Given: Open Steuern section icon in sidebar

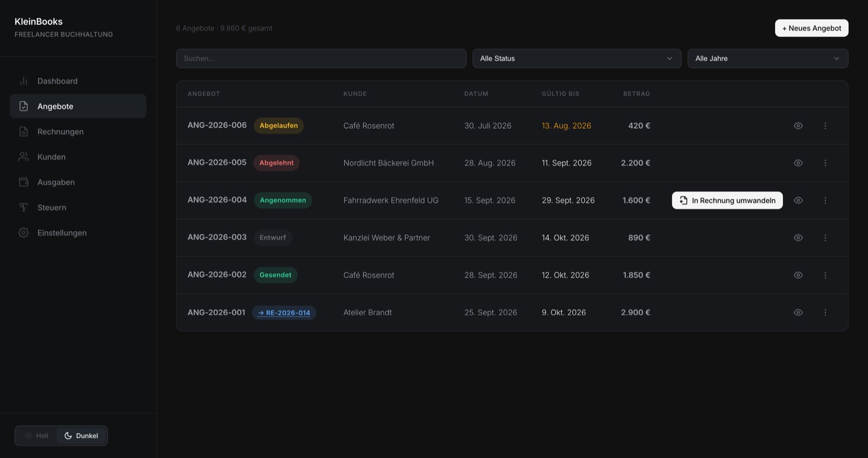Looking at the screenshot, I should tap(24, 208).
